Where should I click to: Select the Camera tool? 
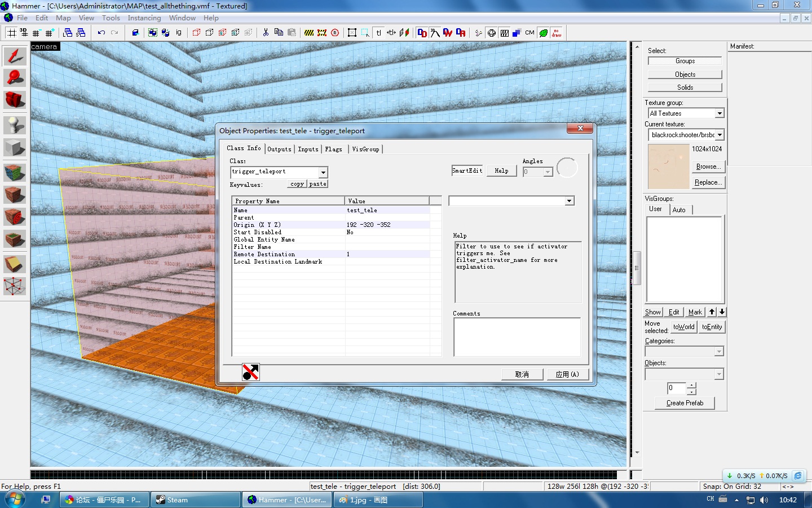[x=15, y=100]
